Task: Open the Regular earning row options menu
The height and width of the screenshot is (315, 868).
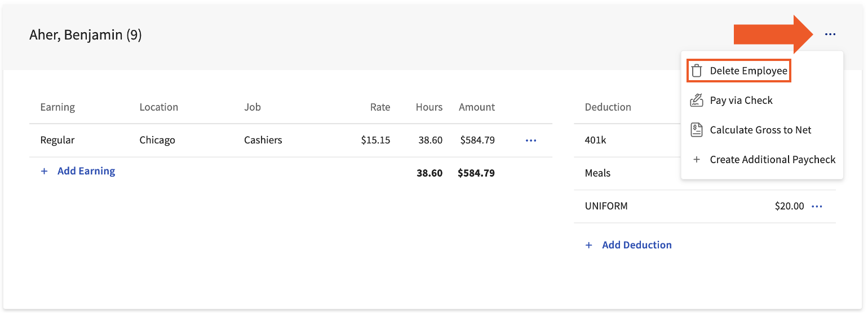Action: tap(531, 140)
